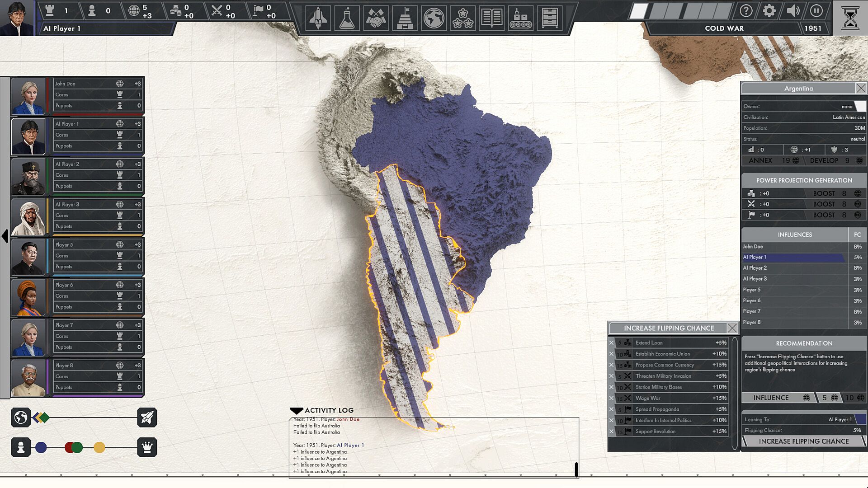Screen dimensions: 868x488
Task: Collapse the players side panel arrow
Action: click(5, 236)
